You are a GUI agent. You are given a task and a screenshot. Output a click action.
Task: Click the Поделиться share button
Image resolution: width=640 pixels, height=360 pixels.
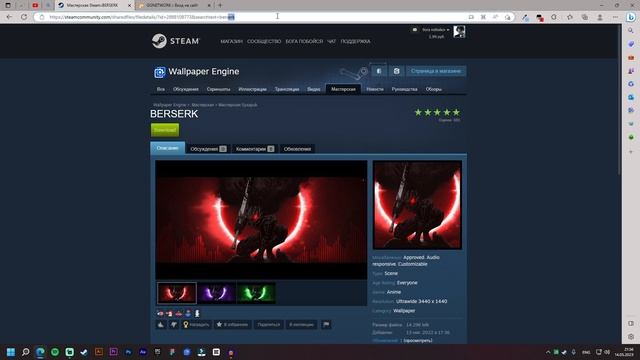[x=269, y=324]
